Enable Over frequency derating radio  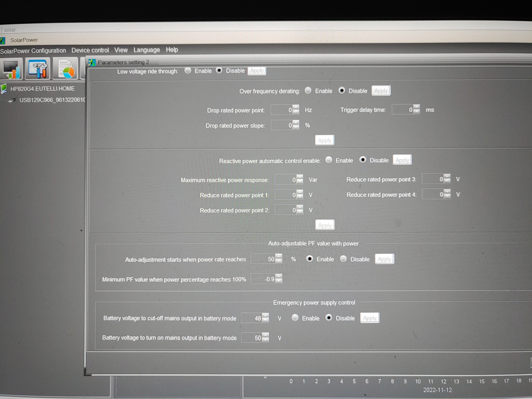308,91
